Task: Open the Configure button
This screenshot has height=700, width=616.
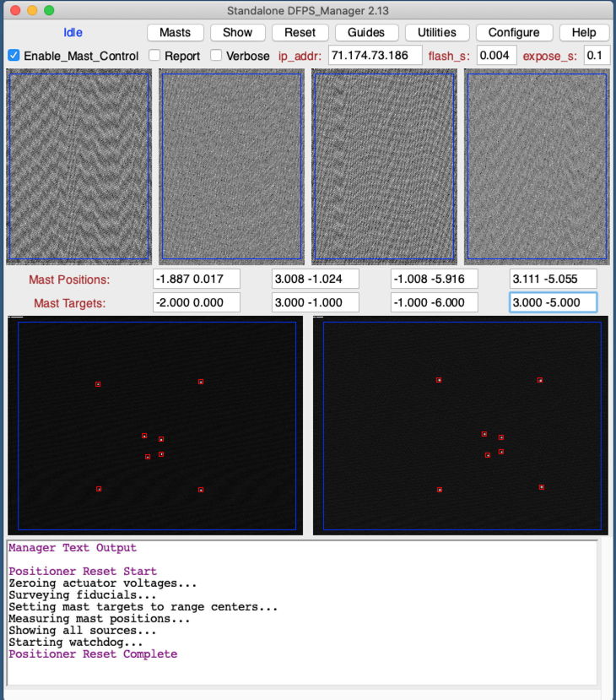Action: tap(514, 33)
